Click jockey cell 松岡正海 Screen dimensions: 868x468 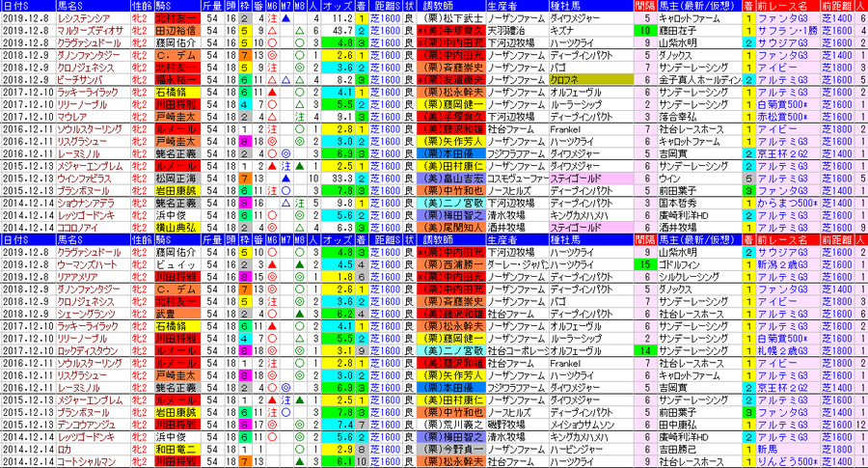176,179
